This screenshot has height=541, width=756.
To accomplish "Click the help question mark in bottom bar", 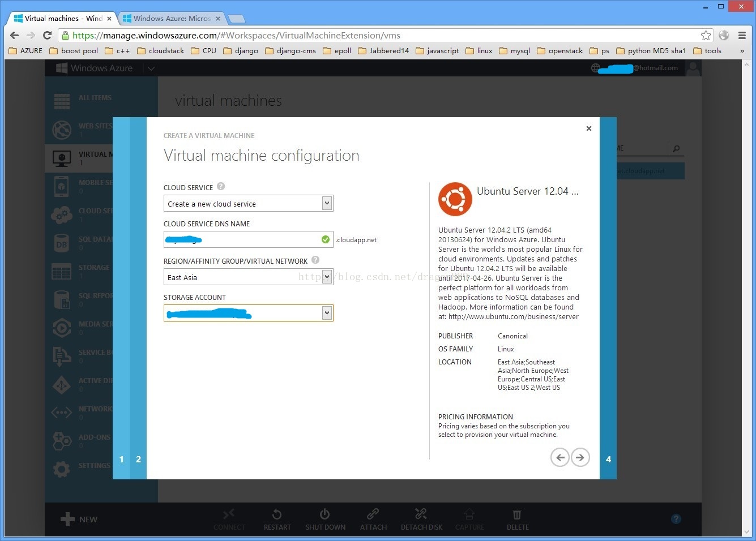I will (x=676, y=519).
